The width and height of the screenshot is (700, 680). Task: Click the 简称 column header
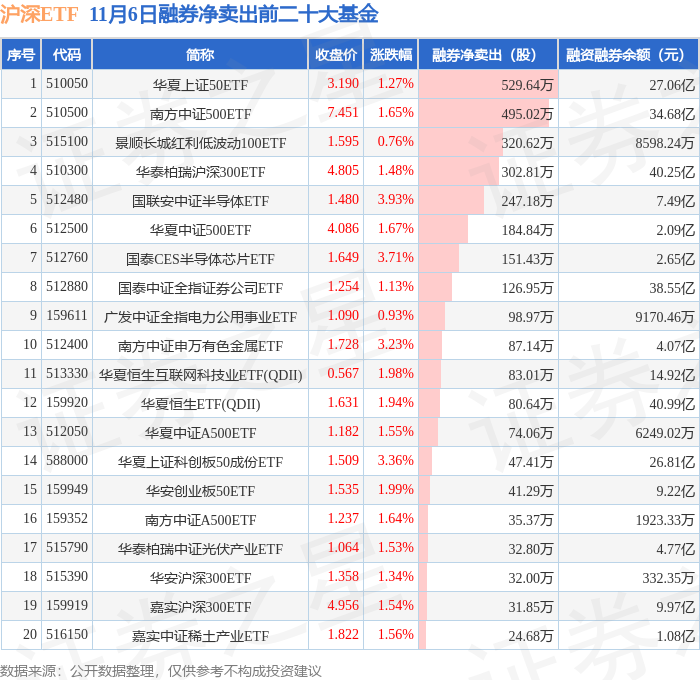(200, 54)
